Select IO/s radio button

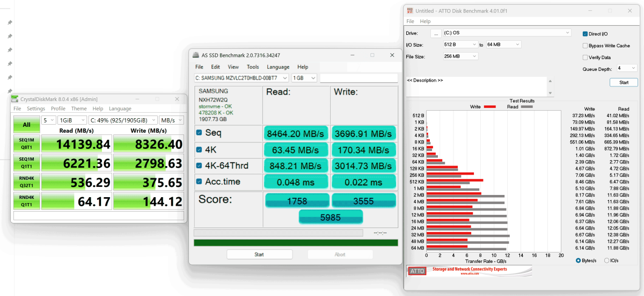(607, 261)
